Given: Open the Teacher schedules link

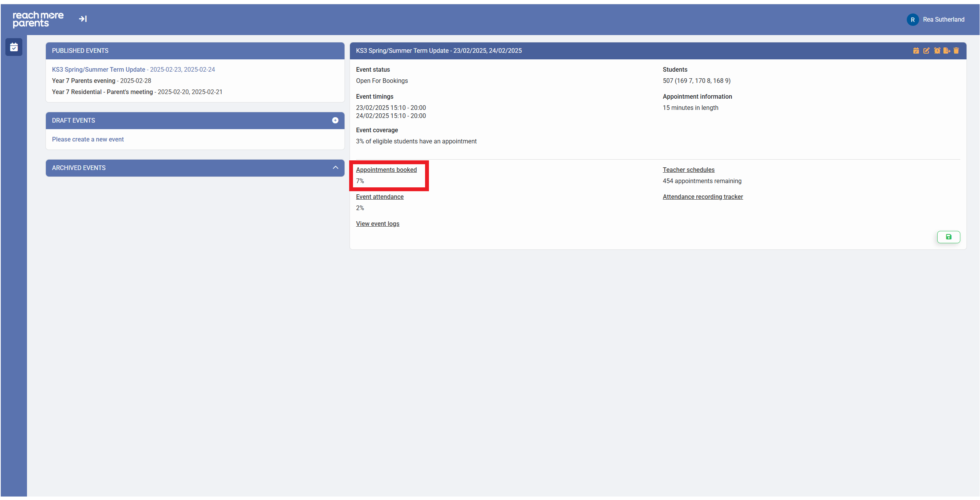Looking at the screenshot, I should coord(688,170).
